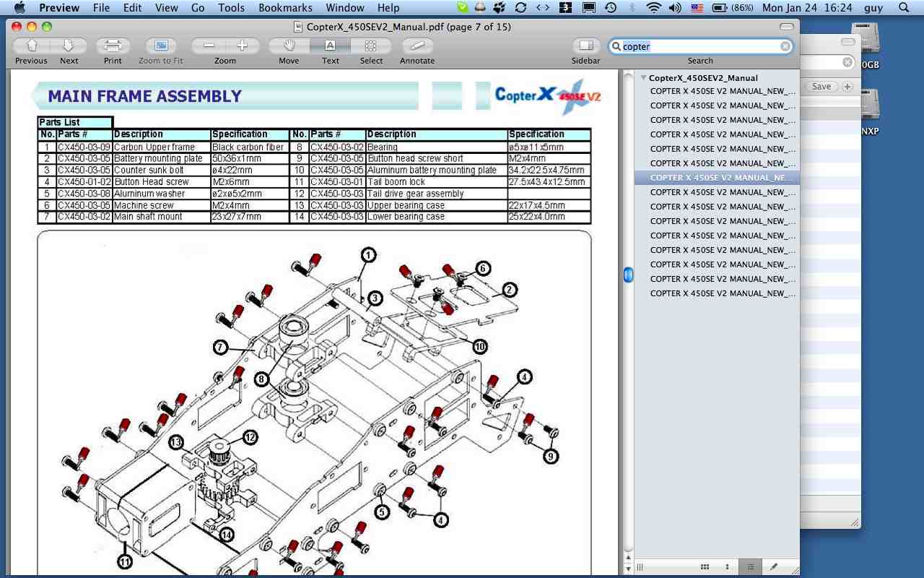Select the highlighted COPTER X 450SE result
This screenshot has width=924, height=578.
point(717,178)
